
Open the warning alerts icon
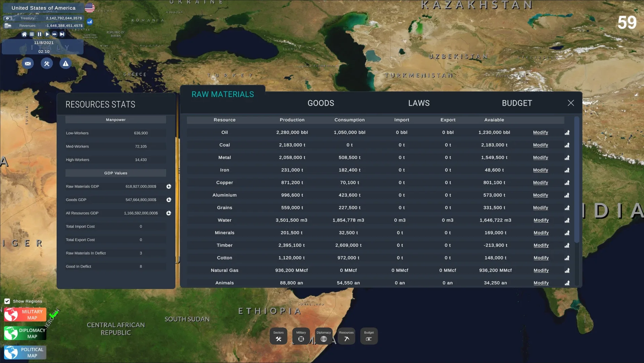[66, 64]
